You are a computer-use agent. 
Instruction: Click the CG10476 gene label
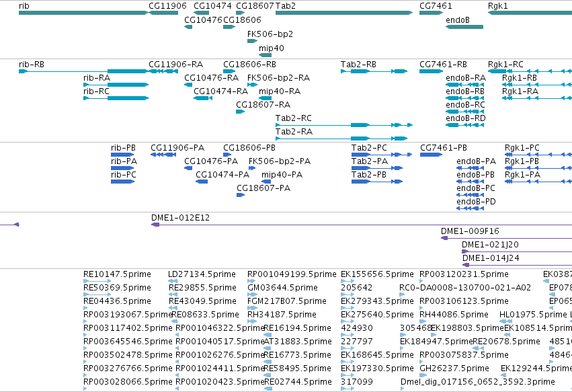click(x=203, y=20)
